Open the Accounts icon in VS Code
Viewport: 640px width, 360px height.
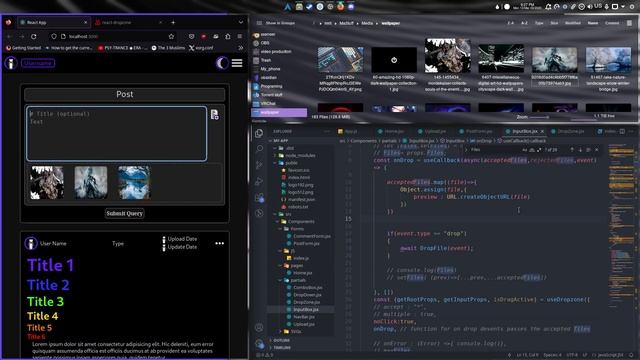[x=259, y=327]
